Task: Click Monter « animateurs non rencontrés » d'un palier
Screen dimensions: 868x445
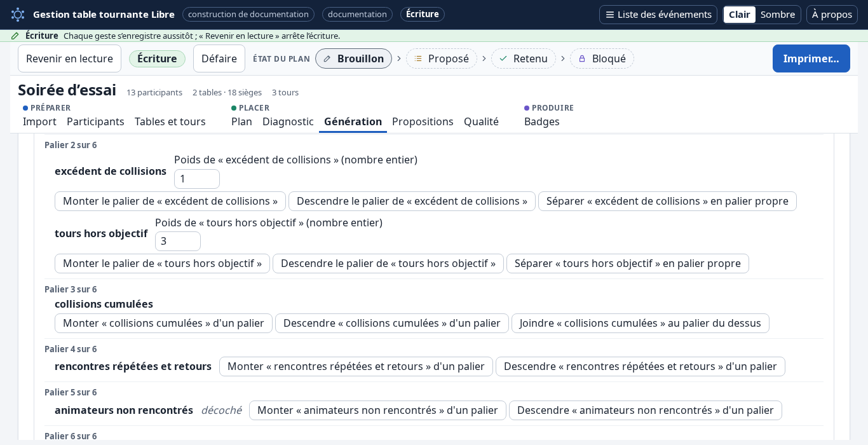Action: 377,410
